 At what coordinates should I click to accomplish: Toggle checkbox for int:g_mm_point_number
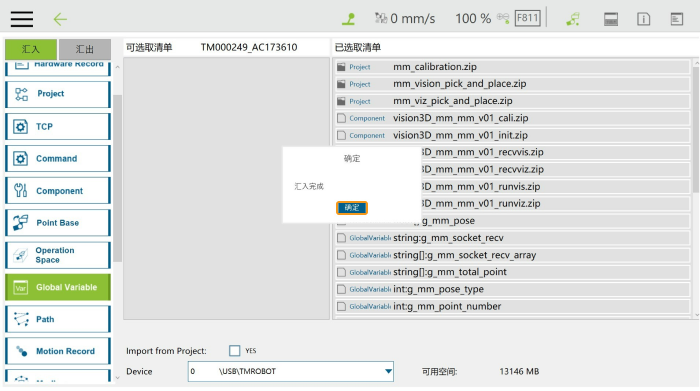tap(342, 307)
